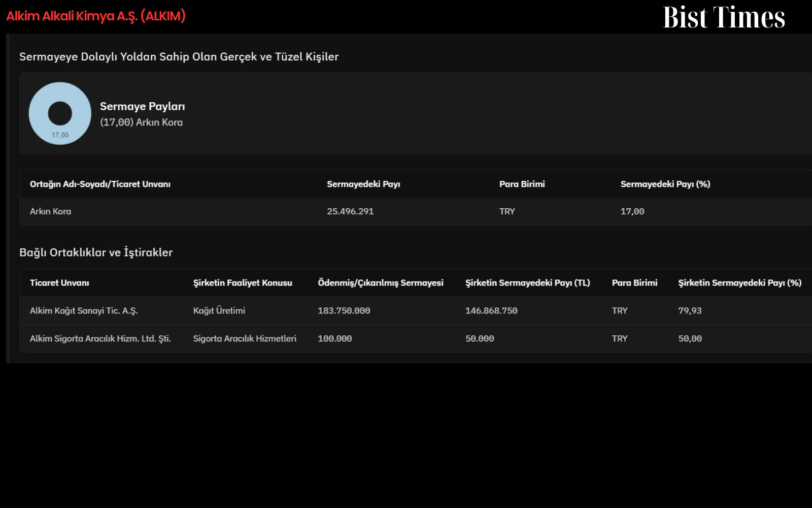Click the 'Kağıt Üretimi' activity cell
The image size is (812, 508).
point(219,311)
